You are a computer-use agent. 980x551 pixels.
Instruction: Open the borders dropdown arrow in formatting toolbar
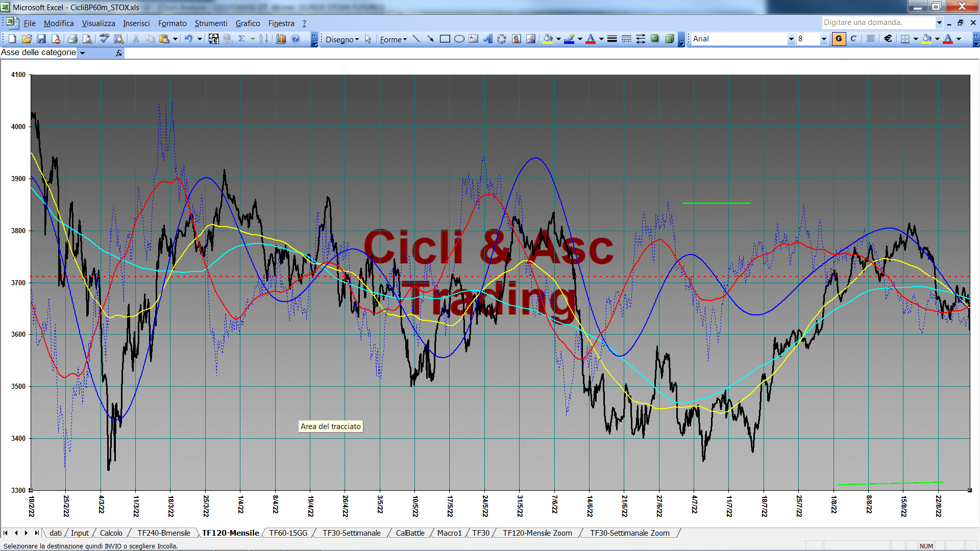[x=916, y=39]
